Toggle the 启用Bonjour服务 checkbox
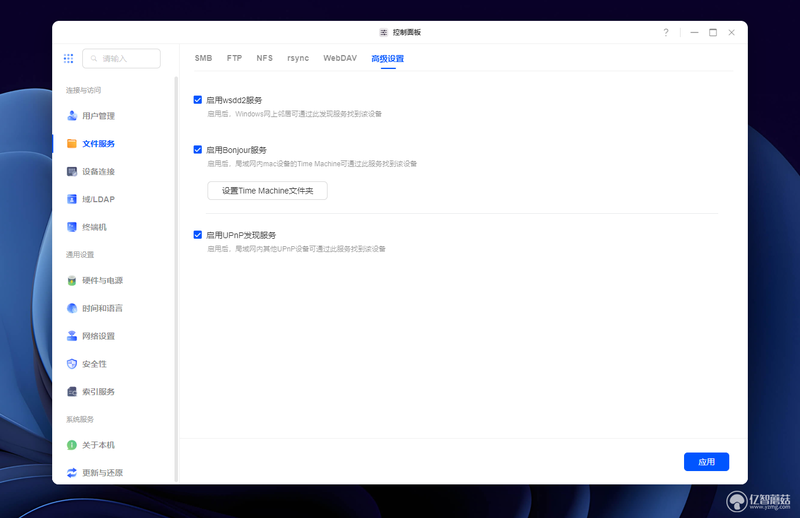The image size is (800, 518). tap(197, 150)
